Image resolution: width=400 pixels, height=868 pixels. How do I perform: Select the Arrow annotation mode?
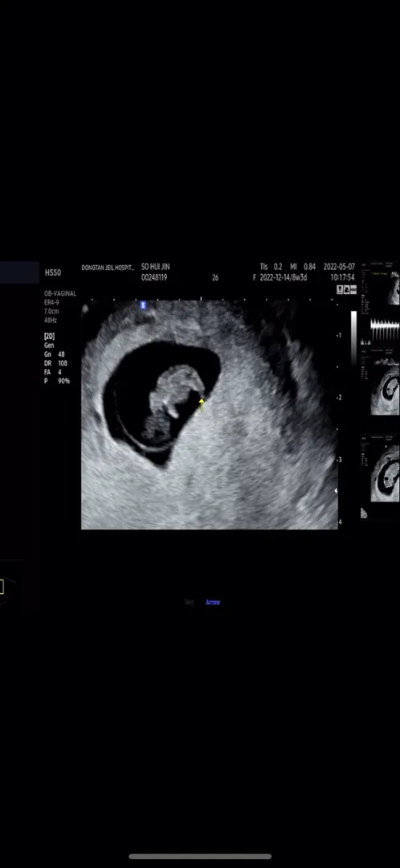coord(213,602)
